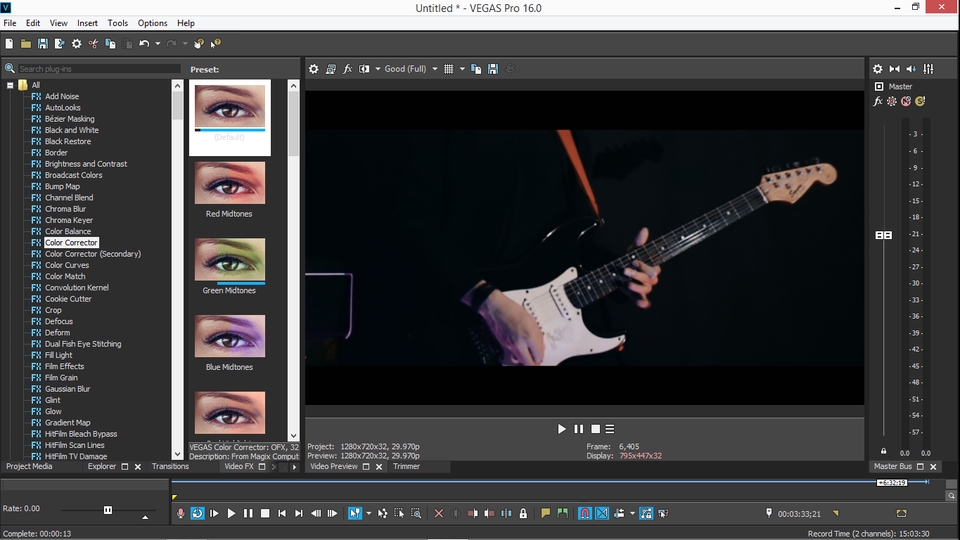Insert a marker on timeline
Viewport: 960px width, 540px height.
546,513
